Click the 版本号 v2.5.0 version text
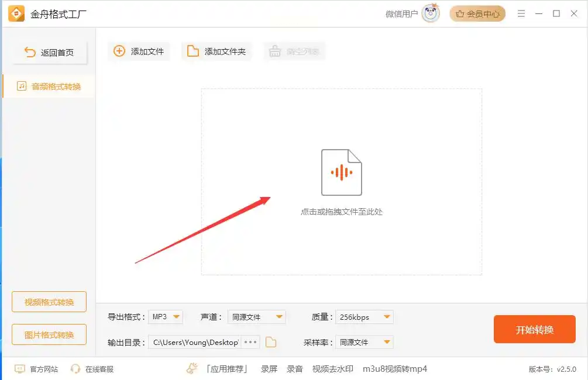Screen dimensions: 588x380 click(x=552, y=369)
